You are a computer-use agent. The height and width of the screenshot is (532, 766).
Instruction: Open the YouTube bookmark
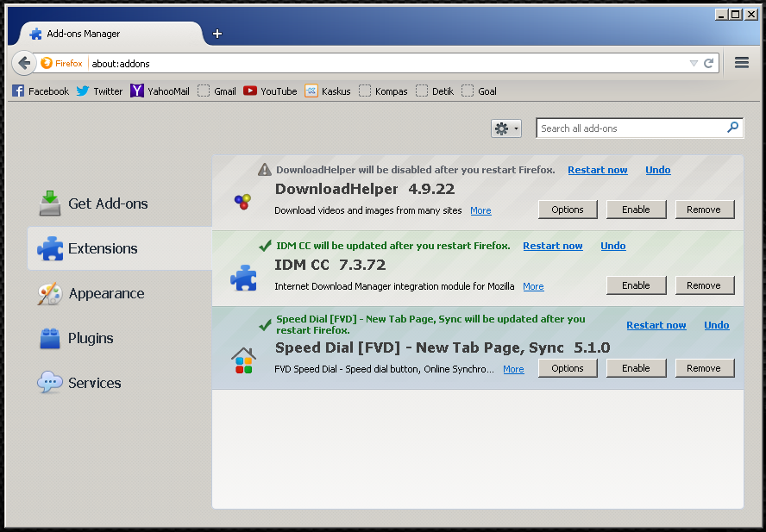click(x=270, y=91)
